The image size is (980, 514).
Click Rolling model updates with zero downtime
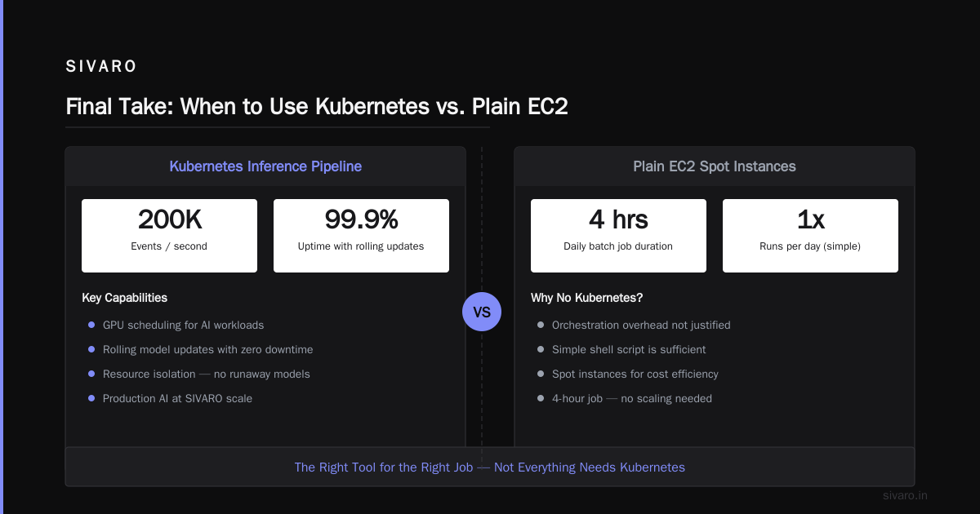pos(207,349)
